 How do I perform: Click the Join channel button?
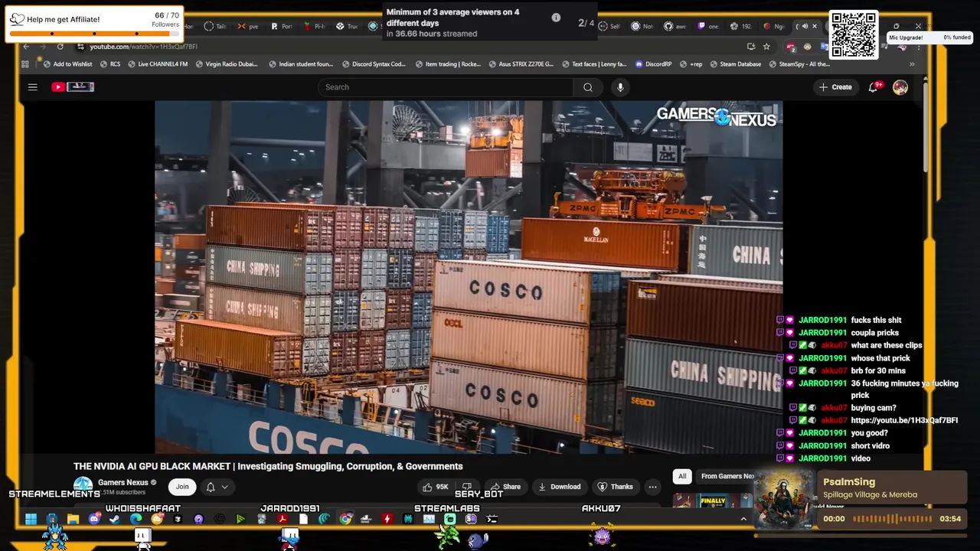point(182,487)
